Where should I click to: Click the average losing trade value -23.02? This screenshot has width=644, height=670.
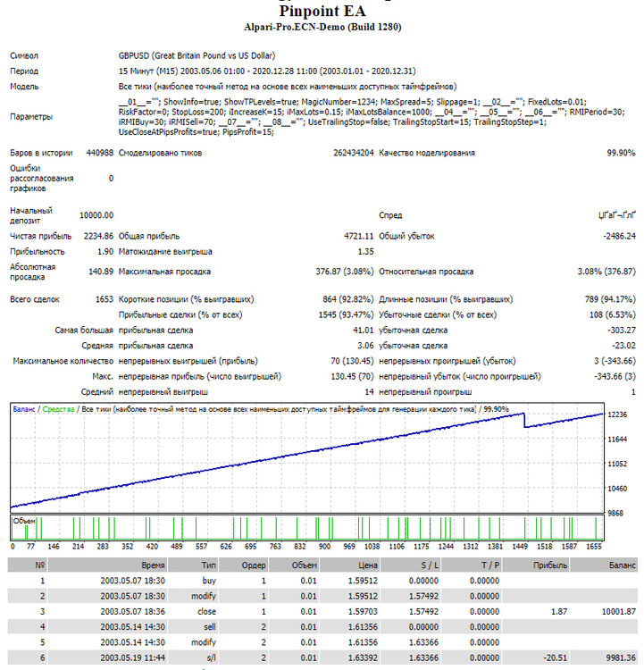[x=623, y=346]
